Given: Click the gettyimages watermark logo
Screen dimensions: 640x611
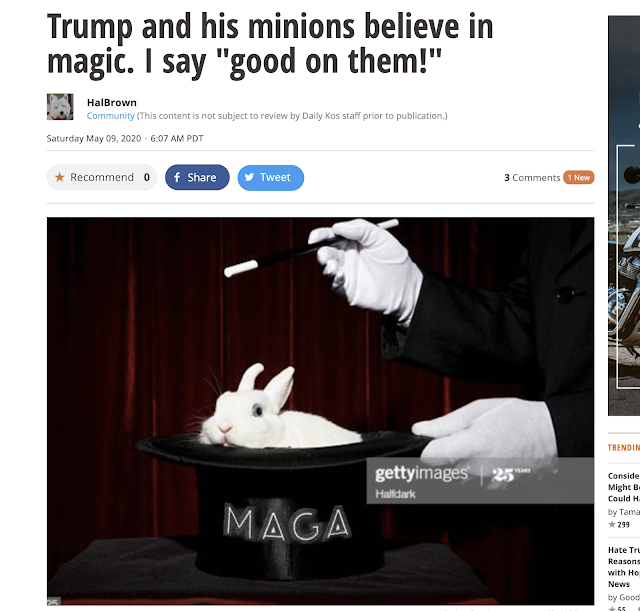Looking at the screenshot, I should (422, 473).
